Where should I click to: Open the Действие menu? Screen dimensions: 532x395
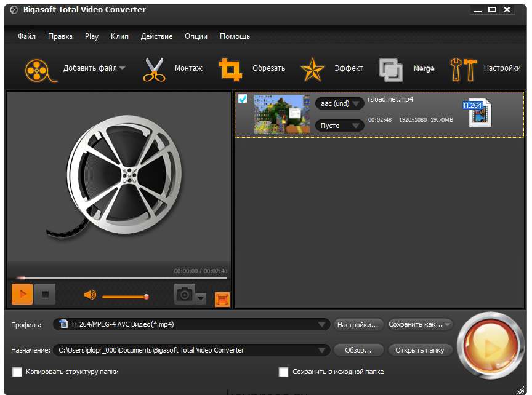coord(156,36)
